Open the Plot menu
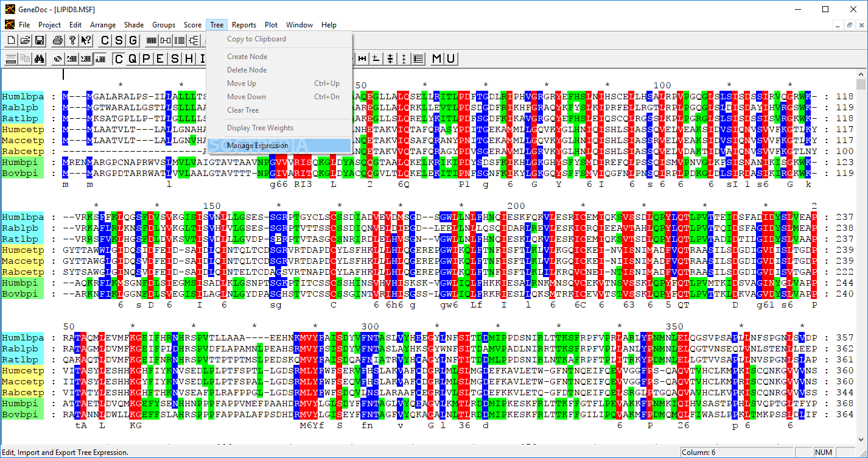 (x=271, y=25)
